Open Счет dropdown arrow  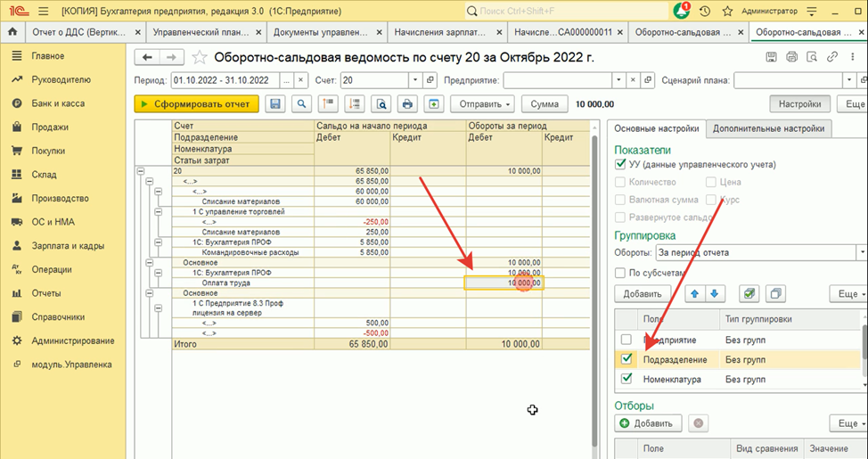click(416, 80)
